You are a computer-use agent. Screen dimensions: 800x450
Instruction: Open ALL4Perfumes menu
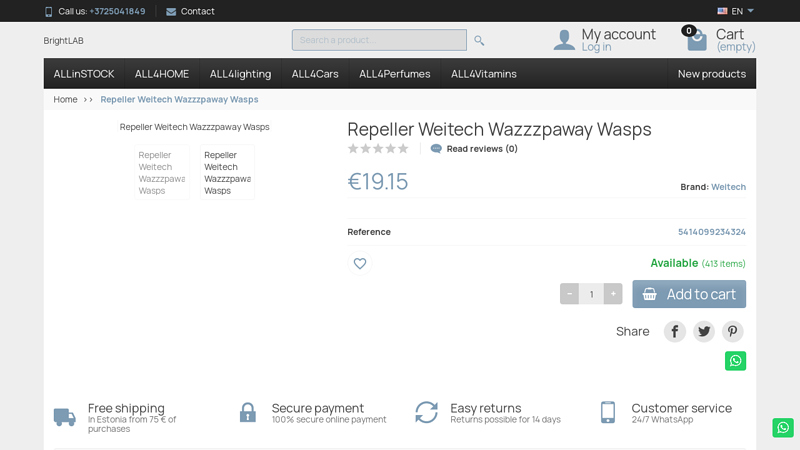394,74
